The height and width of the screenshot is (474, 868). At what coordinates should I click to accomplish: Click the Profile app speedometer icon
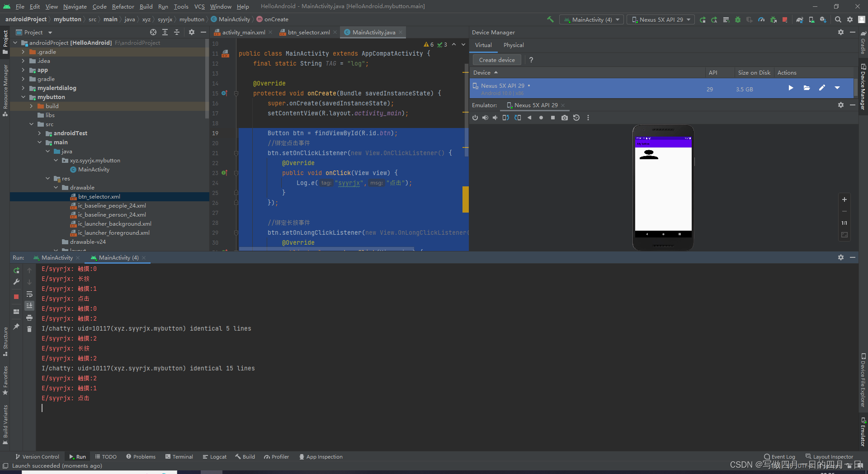click(761, 19)
